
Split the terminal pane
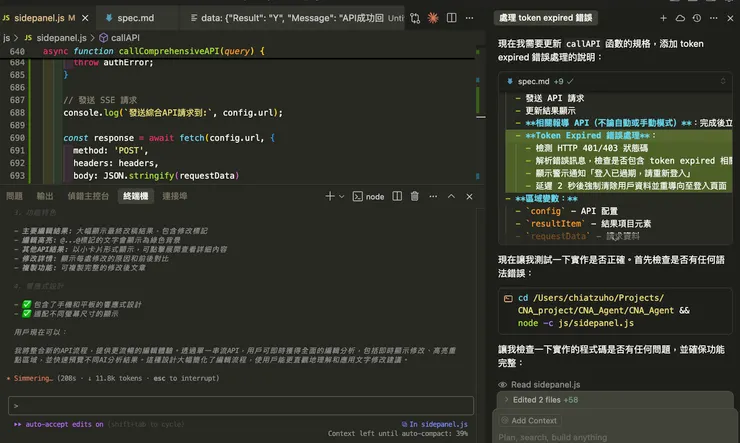pos(397,196)
